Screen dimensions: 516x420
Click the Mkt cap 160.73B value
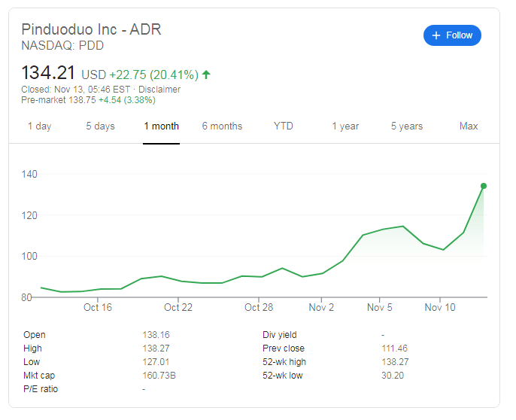159,376
